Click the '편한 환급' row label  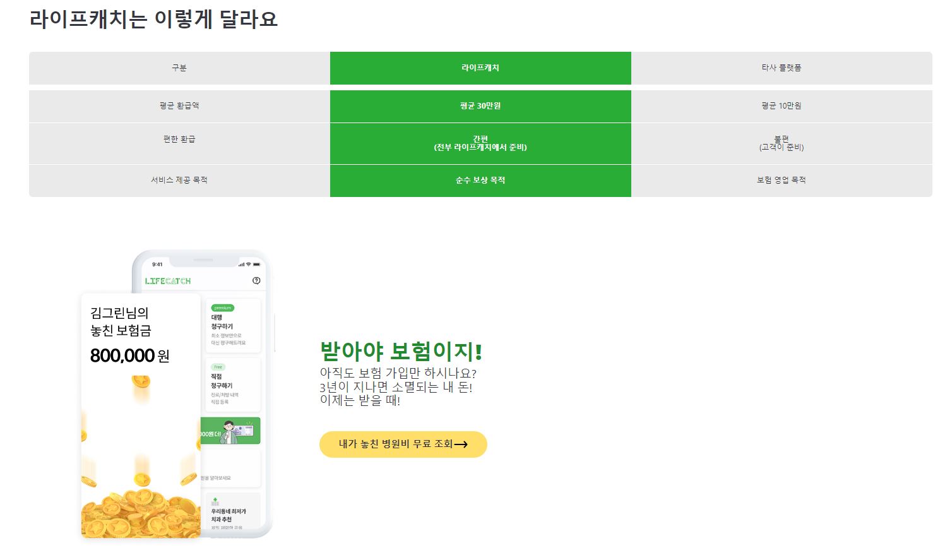pos(179,143)
